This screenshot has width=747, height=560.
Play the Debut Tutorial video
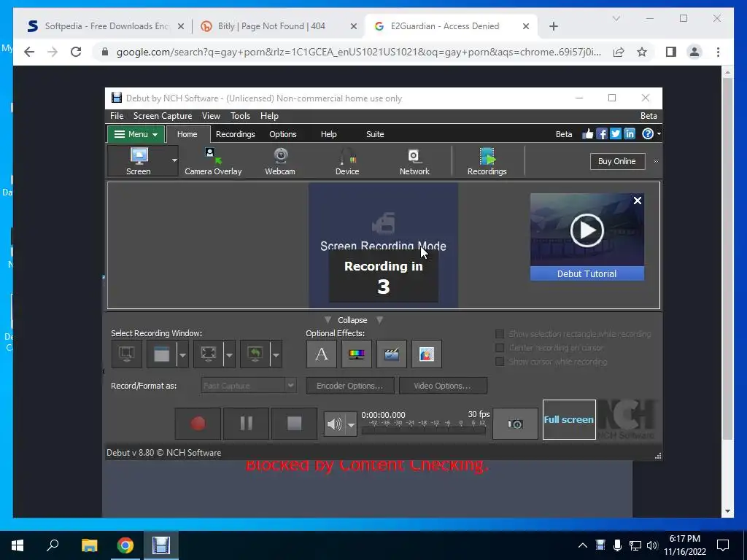pos(587,230)
